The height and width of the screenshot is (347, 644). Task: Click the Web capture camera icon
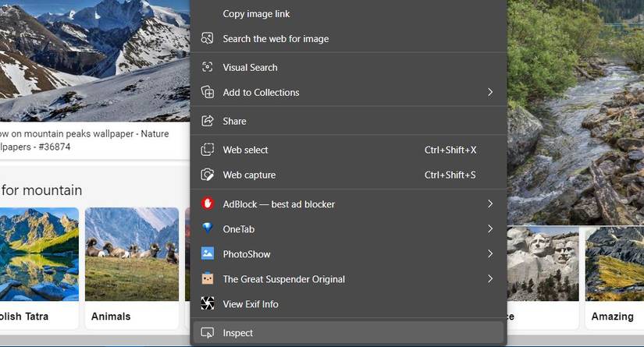click(x=208, y=175)
